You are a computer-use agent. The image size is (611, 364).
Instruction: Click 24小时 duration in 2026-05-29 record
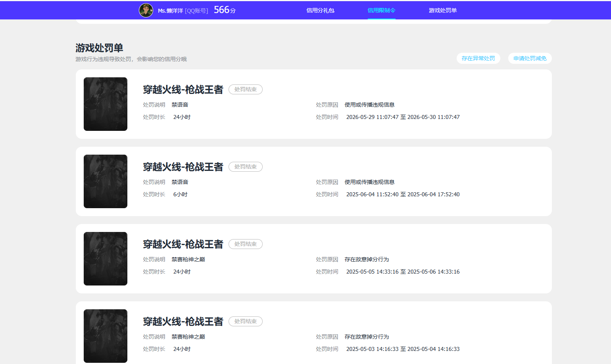coord(182,117)
